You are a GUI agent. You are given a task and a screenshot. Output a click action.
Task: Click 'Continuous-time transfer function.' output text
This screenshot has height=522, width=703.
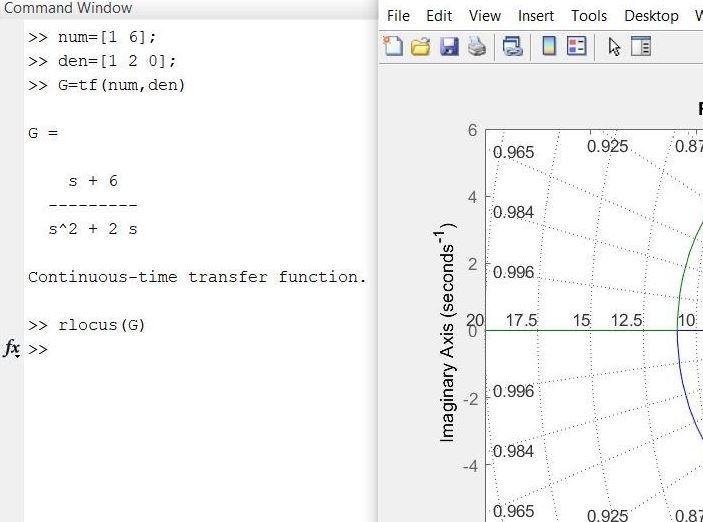tap(197, 277)
